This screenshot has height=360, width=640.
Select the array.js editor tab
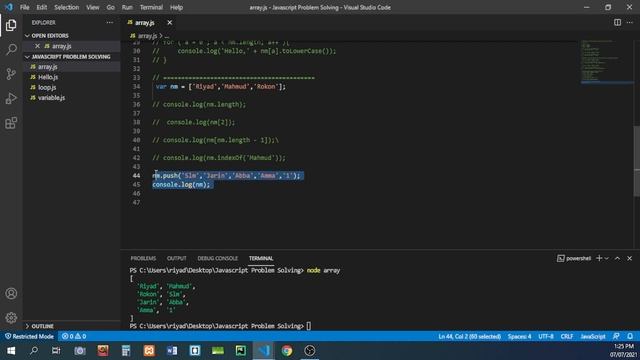(145, 23)
